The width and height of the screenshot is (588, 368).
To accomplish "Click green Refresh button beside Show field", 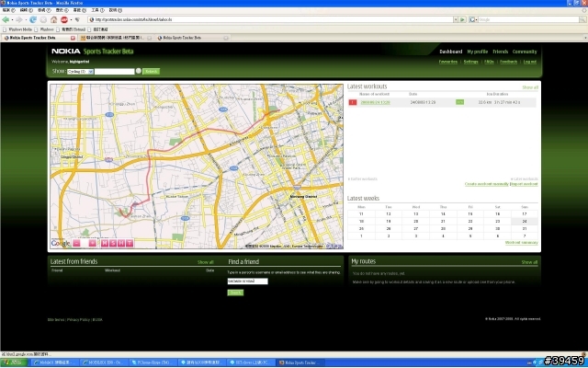I will tap(151, 72).
